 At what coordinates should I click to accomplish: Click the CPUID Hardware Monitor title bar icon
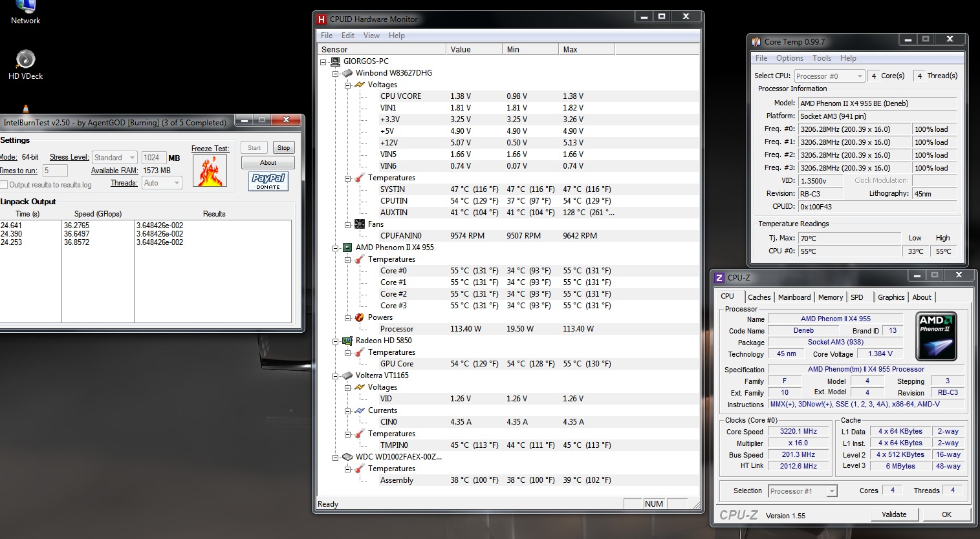321,19
